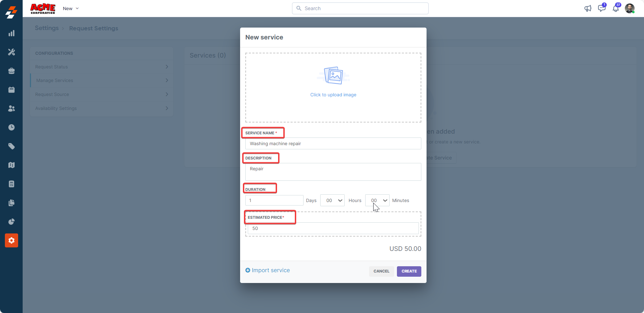This screenshot has height=313, width=644.
Task: Open the duration Minutes dropdown
Action: click(x=377, y=200)
